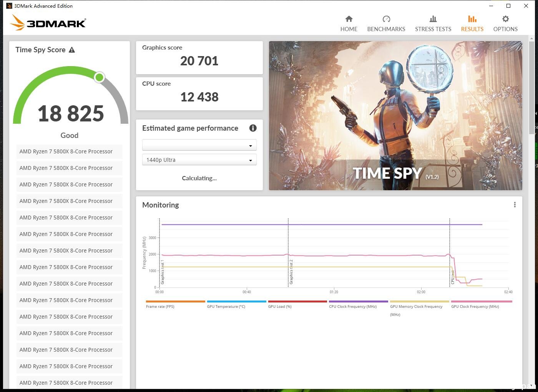Click the options gear icon
The width and height of the screenshot is (538, 392).
click(506, 19)
